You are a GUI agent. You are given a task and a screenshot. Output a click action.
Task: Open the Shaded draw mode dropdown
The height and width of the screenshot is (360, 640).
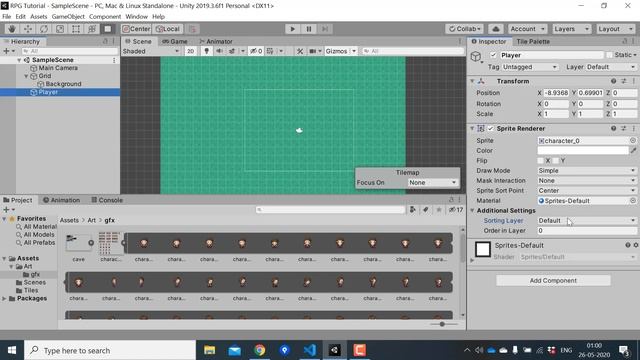151,51
